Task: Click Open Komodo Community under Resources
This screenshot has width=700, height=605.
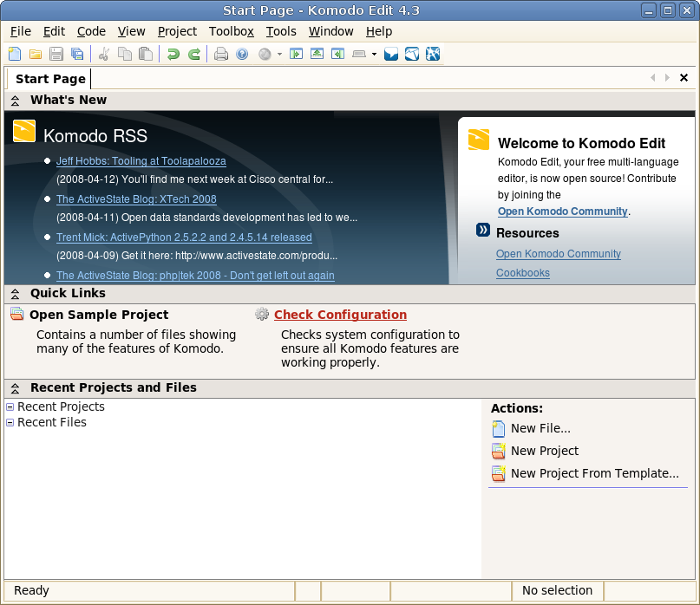Action: 559,253
